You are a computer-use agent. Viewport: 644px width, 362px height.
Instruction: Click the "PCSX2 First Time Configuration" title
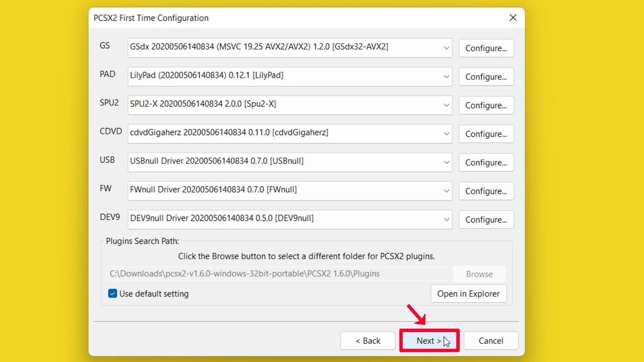(151, 18)
